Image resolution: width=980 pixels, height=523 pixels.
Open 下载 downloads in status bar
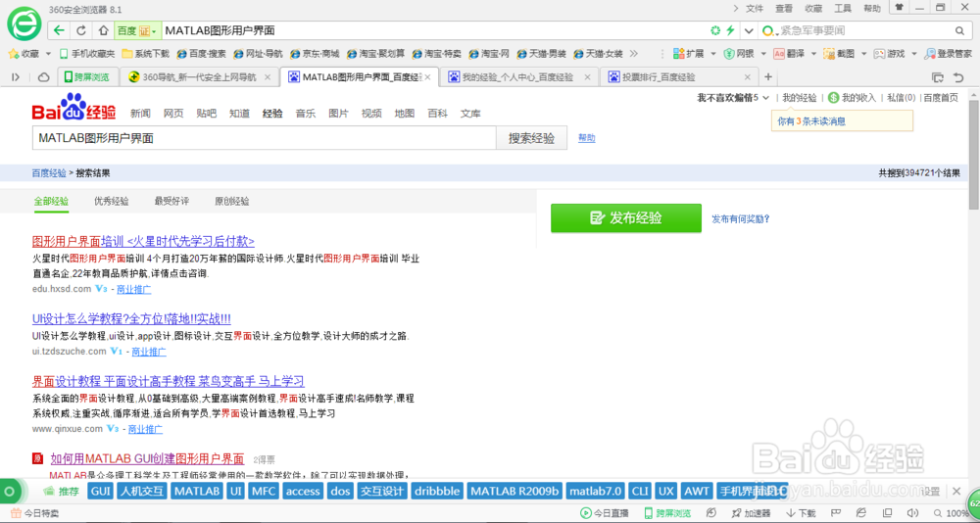tap(801, 513)
